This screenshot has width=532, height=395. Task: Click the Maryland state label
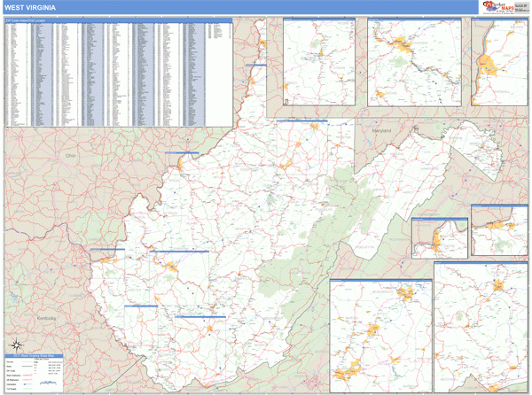381,130
